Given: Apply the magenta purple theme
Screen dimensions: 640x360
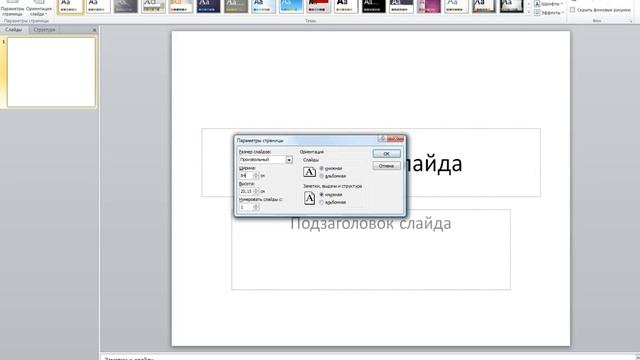Looking at the screenshot, I should pos(429,7).
